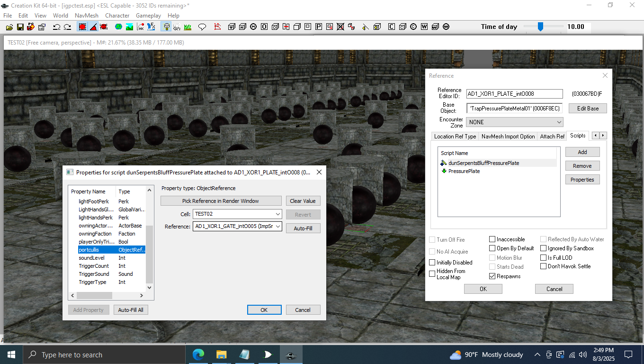Viewport: 644px width, 364px height.
Task: Click the Auto-Fill All button
Action: [131, 310]
